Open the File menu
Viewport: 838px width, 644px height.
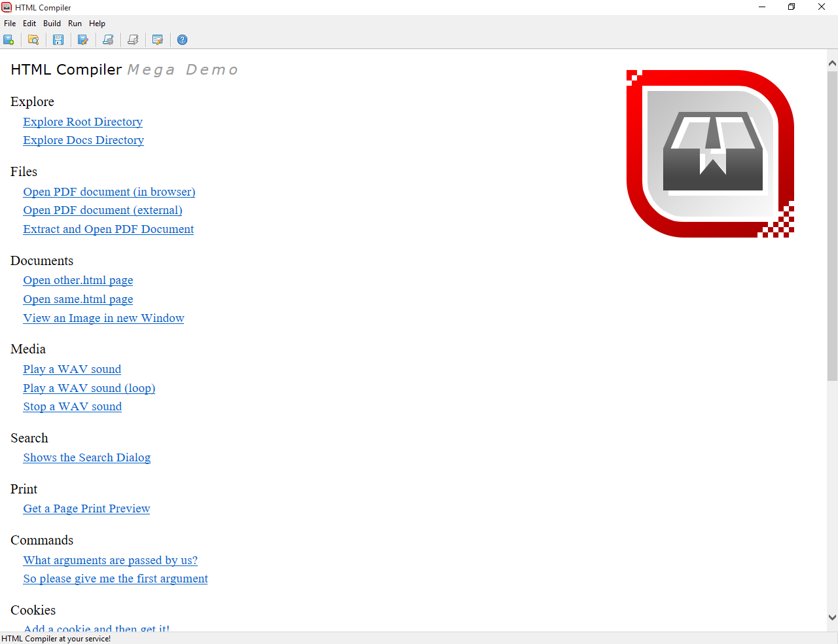[10, 24]
